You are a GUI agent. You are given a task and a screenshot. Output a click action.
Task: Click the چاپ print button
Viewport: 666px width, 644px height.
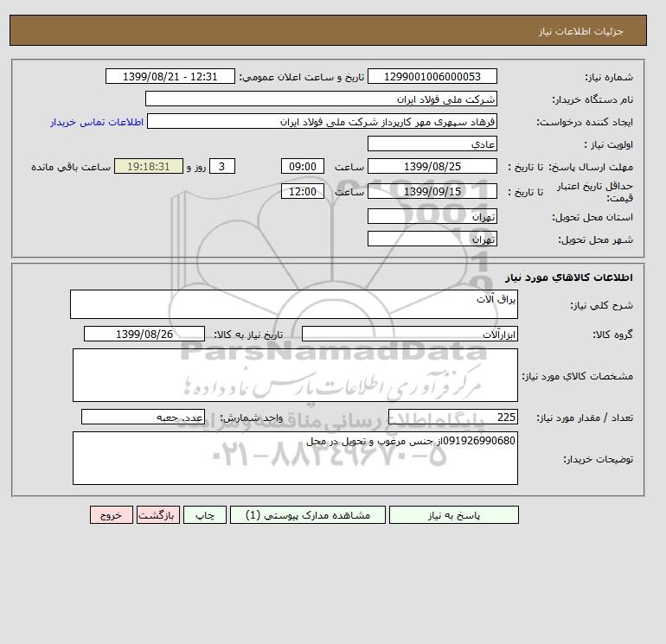pyautogui.click(x=205, y=515)
